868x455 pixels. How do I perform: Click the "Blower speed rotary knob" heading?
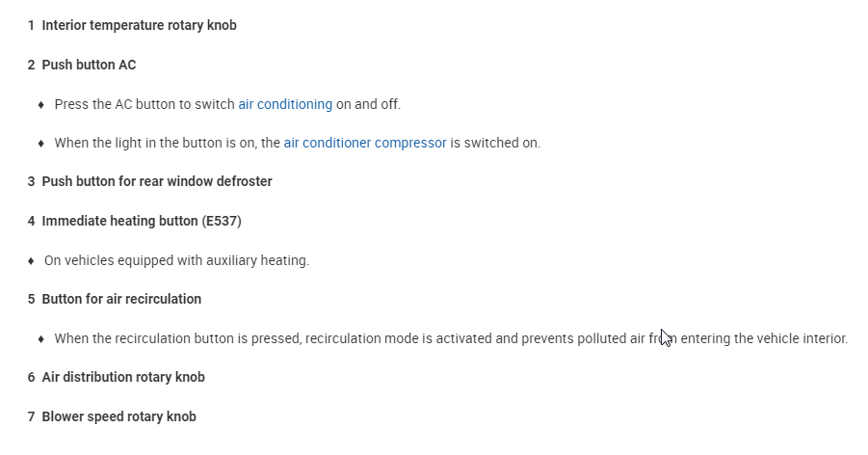[118, 416]
